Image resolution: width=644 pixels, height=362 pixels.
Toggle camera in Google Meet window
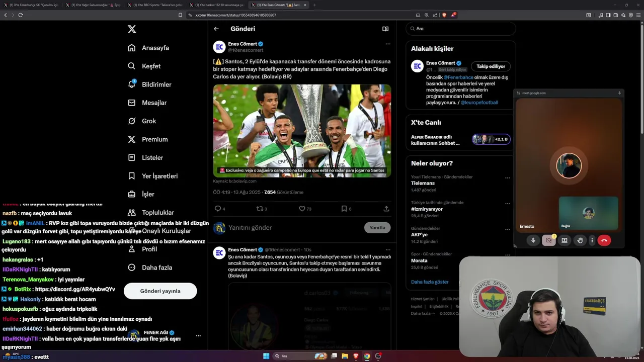[x=549, y=240]
